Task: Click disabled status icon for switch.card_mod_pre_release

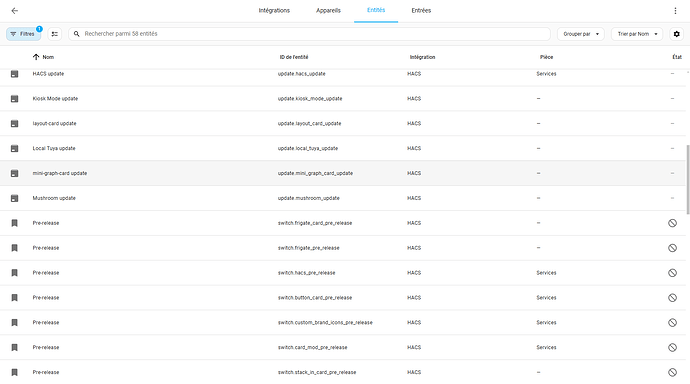Action: click(672, 347)
